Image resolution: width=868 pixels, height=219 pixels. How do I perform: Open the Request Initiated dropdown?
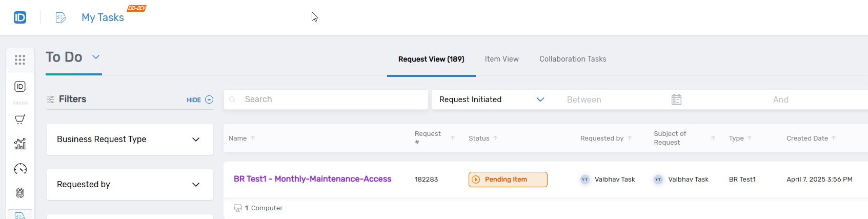(x=491, y=99)
